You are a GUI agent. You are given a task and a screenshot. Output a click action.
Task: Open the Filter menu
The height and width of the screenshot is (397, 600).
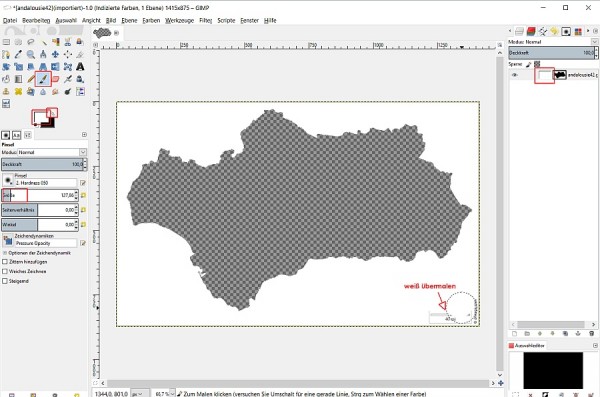(x=205, y=20)
